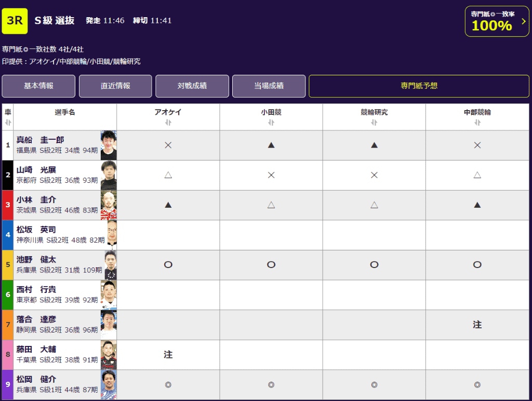
Task: Click the yellow 3R race badge
Action: [x=15, y=21]
